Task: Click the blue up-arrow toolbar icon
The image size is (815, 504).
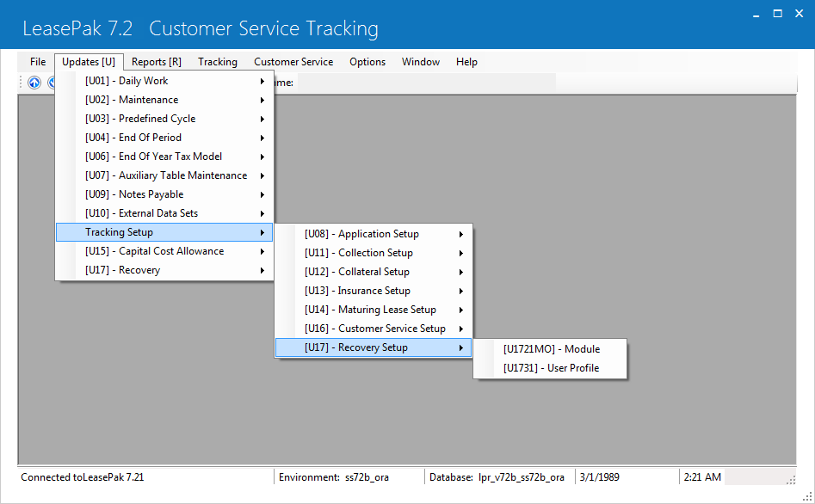Action: (x=34, y=82)
